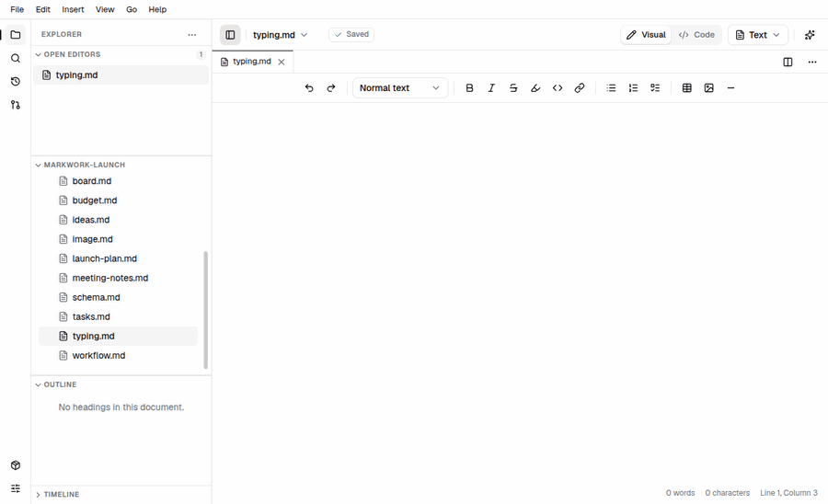Open the Insert menu
The width and height of the screenshot is (828, 504).
pyautogui.click(x=73, y=9)
